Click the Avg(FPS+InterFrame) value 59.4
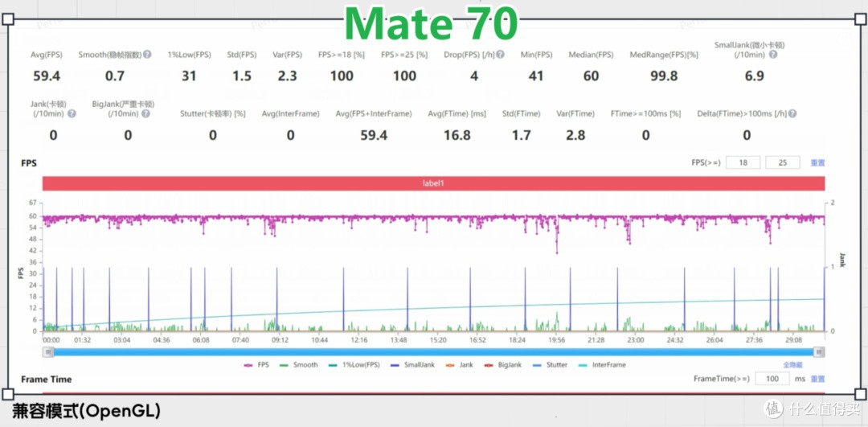Viewport: 868px width, 427px height. 374,136
